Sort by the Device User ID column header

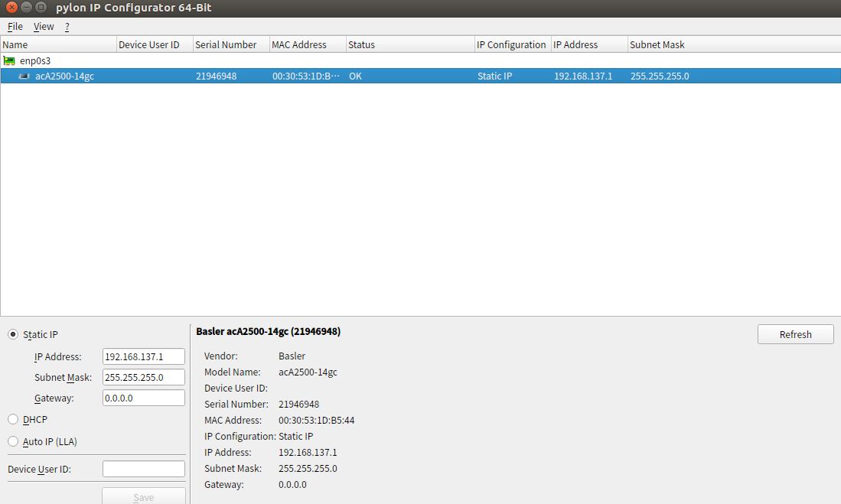click(155, 44)
